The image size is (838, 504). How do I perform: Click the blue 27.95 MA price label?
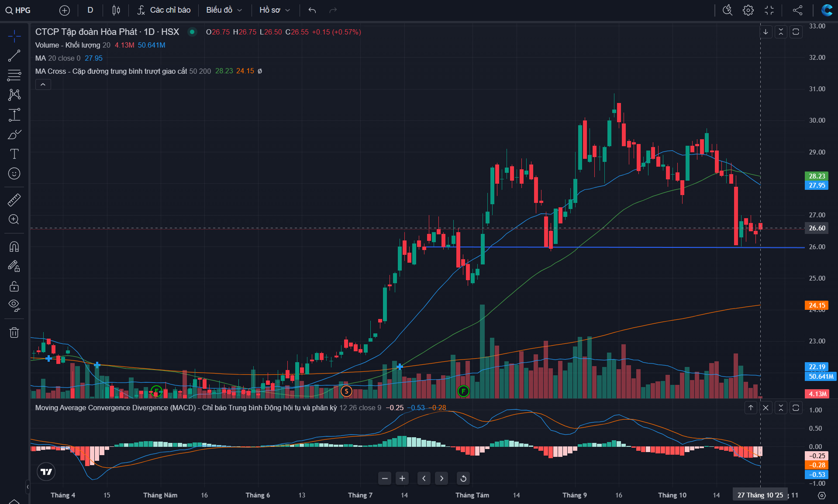point(817,185)
